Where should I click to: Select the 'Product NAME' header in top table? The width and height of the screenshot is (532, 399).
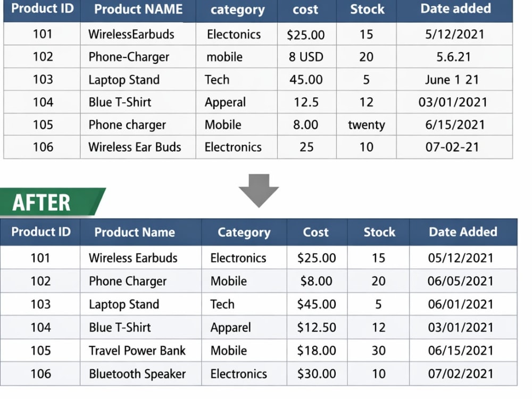tap(138, 9)
